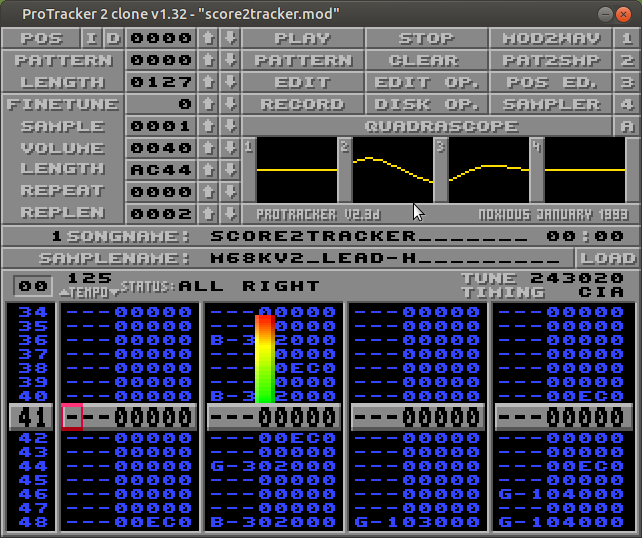Decrease song LENGTH 0127 with down arrow
This screenshot has height=538, width=642.
click(231, 82)
